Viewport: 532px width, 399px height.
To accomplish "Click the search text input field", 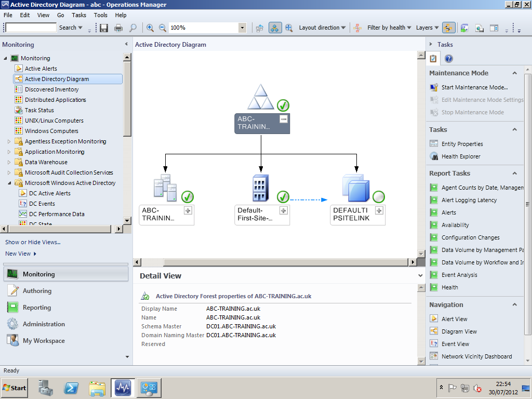I will (31, 28).
